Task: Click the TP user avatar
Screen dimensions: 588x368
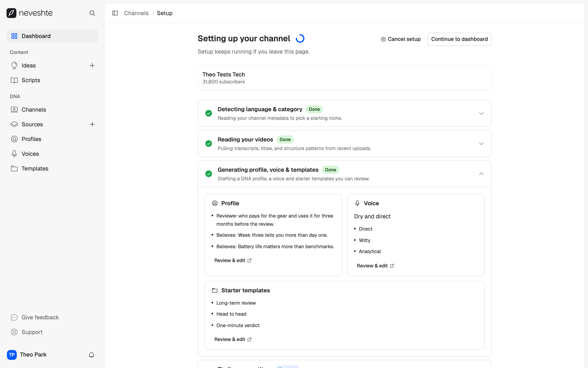Action: coord(12,355)
